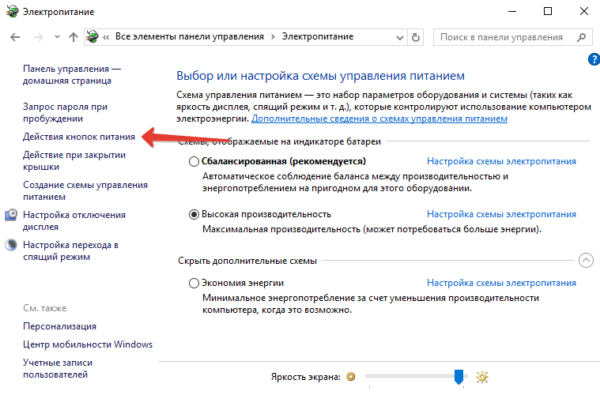Click the sleep mode moon icon
The image size is (600, 395).
11,245
